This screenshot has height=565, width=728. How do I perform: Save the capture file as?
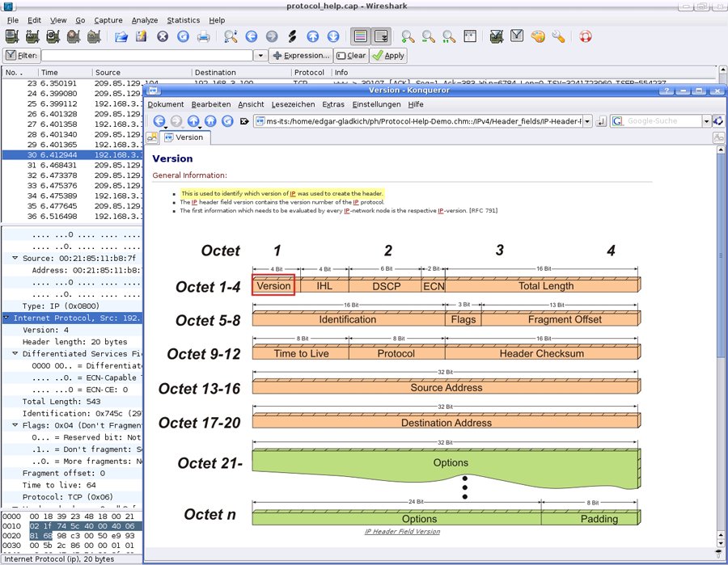[141, 36]
